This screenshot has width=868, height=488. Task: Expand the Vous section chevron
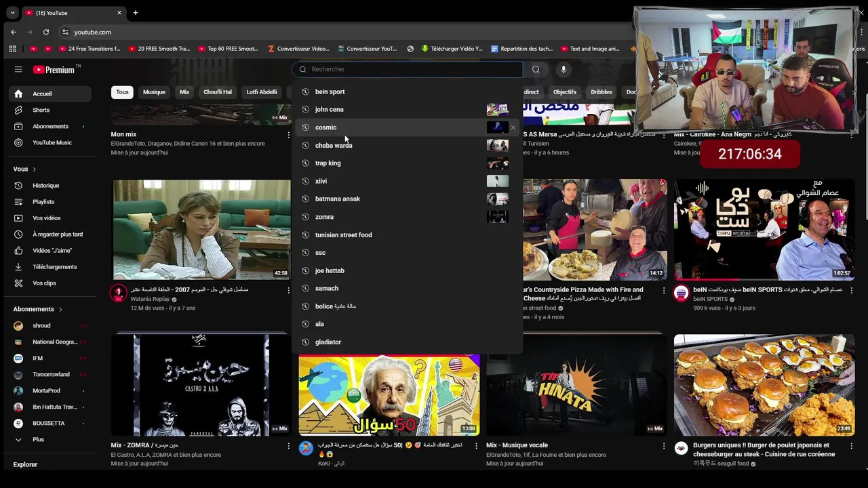tap(34, 169)
